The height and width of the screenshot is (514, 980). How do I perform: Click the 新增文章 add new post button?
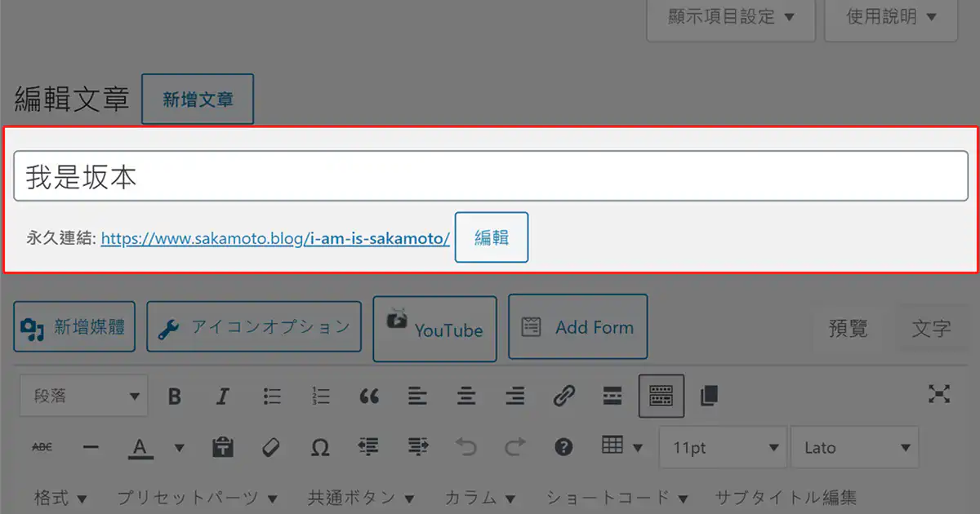tap(198, 100)
